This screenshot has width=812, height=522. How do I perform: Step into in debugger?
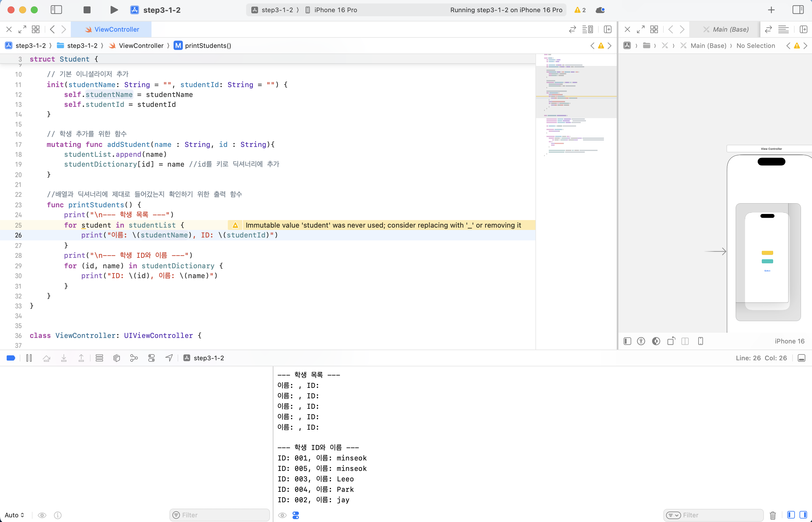click(x=64, y=358)
